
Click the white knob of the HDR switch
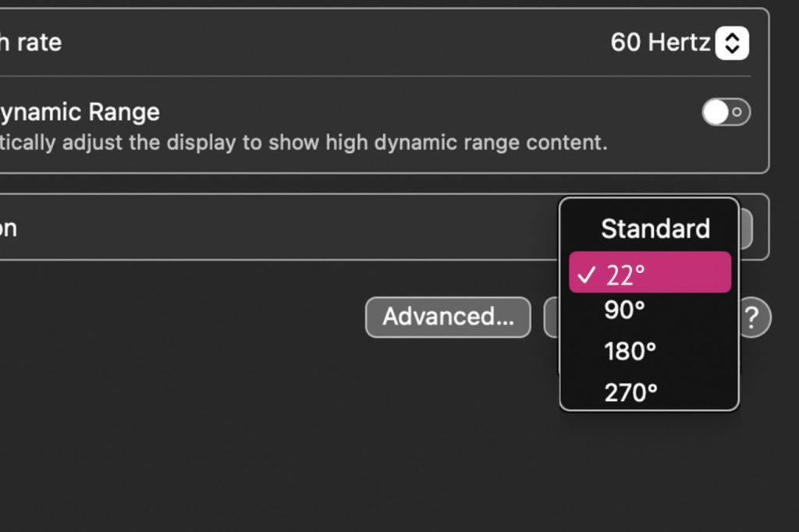(716, 112)
